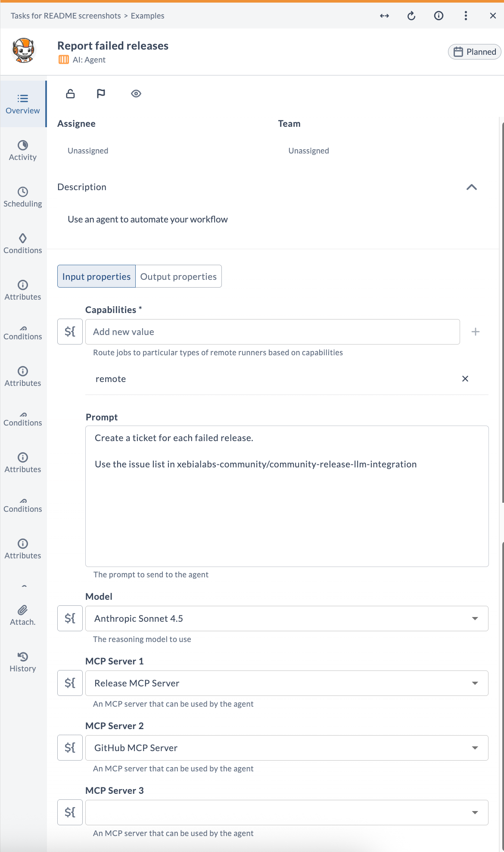Open the Activity sidebar section
Image resolution: width=504 pixels, height=852 pixels.
[23, 150]
